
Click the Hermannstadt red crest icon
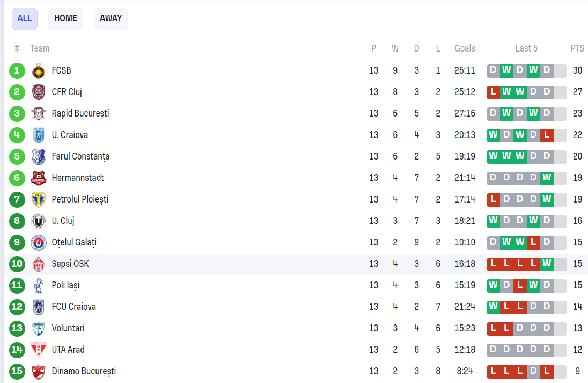click(38, 178)
